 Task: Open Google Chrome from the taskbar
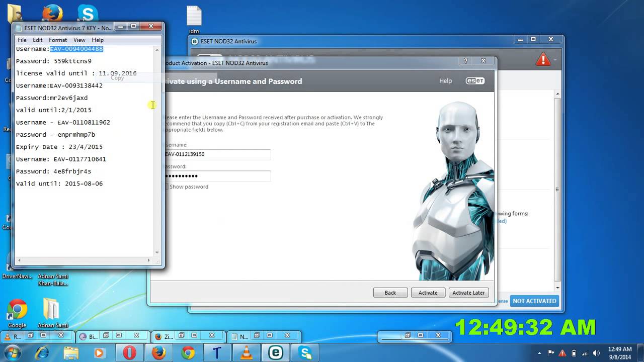[188, 353]
